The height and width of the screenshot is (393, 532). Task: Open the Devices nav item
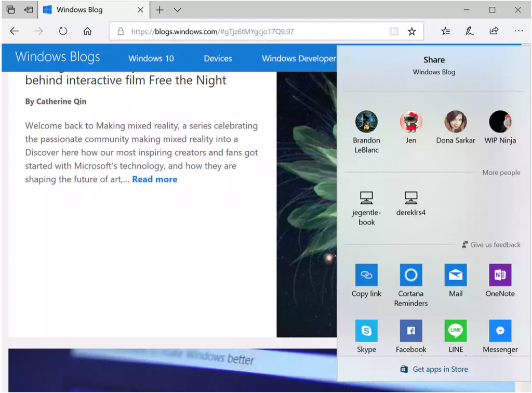(218, 58)
